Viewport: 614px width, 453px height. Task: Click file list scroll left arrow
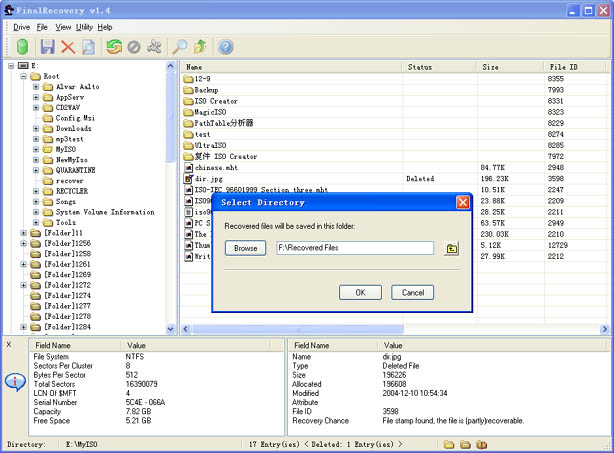186,329
